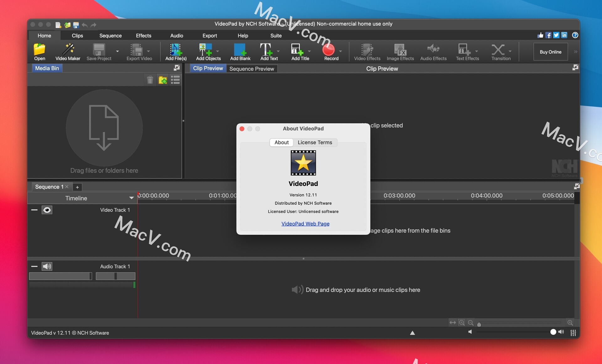This screenshot has height=364, width=602.
Task: Click the redo arrow in title bar
Action: pos(93,25)
